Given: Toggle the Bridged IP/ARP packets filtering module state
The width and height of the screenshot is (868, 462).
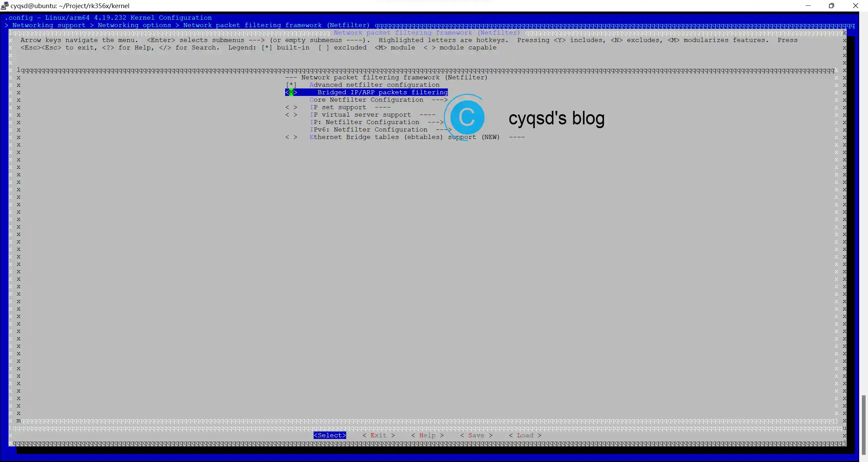Looking at the screenshot, I should click(x=291, y=93).
